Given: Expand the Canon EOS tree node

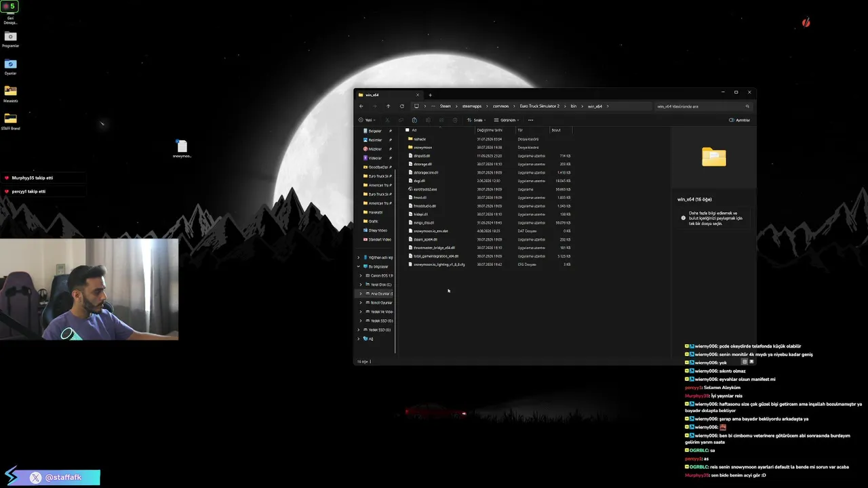Looking at the screenshot, I should (x=361, y=276).
